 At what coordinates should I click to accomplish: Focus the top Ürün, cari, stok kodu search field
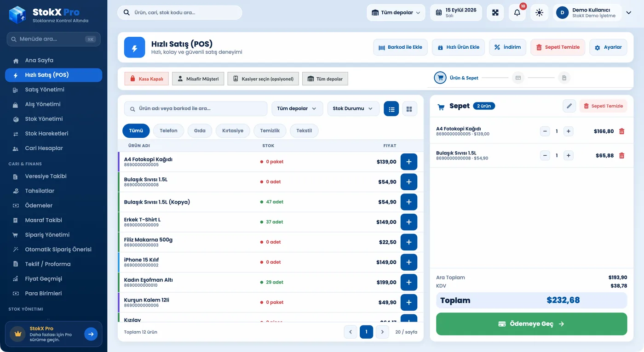click(x=180, y=12)
